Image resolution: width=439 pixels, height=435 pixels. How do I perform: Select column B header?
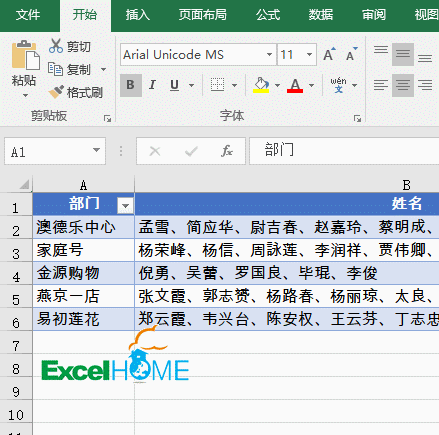coord(287,185)
